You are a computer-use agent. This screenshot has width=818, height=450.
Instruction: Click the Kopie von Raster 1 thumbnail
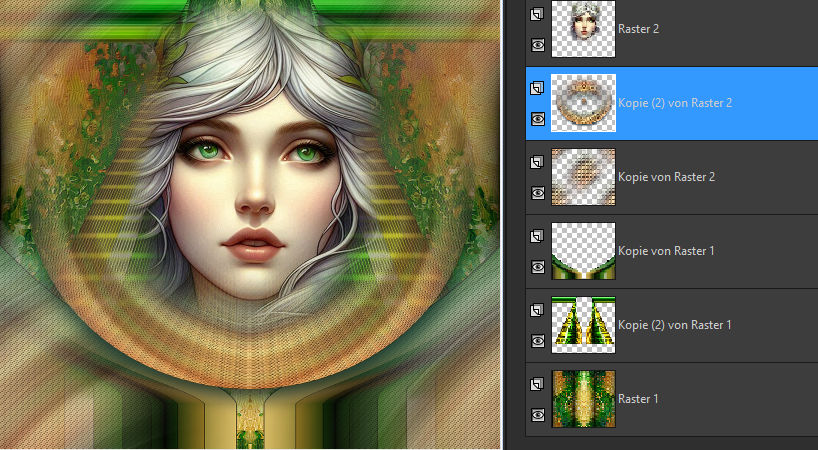click(x=583, y=251)
